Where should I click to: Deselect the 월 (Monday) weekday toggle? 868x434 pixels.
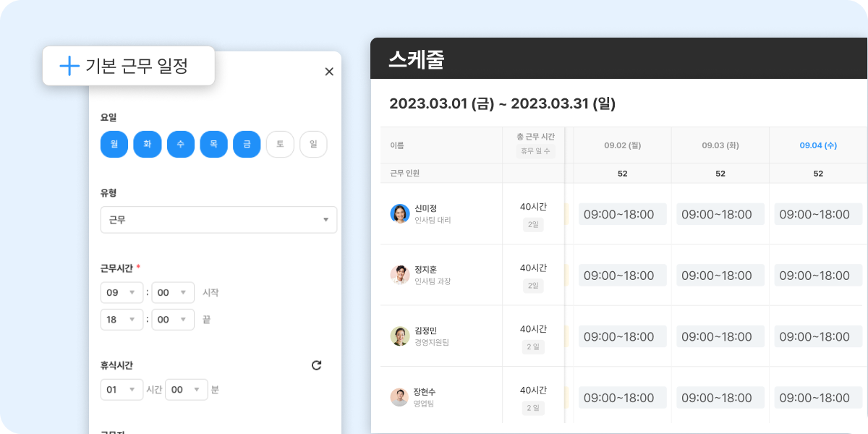click(x=114, y=144)
